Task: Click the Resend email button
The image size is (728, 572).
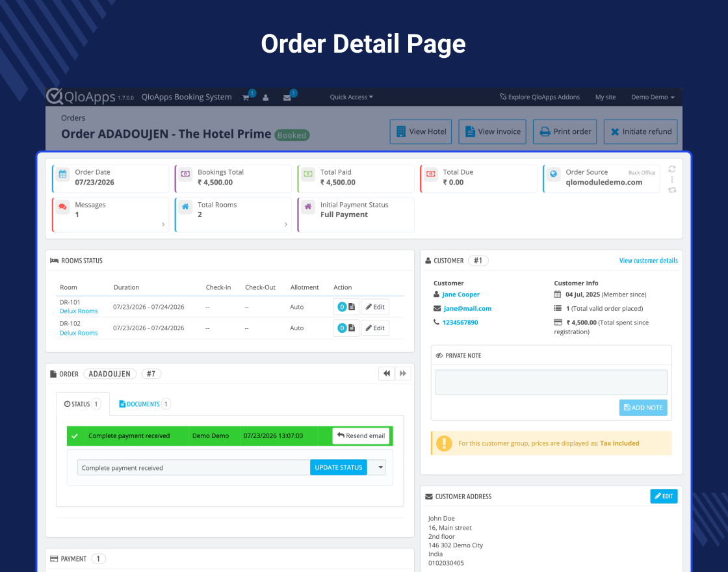Action: click(361, 436)
